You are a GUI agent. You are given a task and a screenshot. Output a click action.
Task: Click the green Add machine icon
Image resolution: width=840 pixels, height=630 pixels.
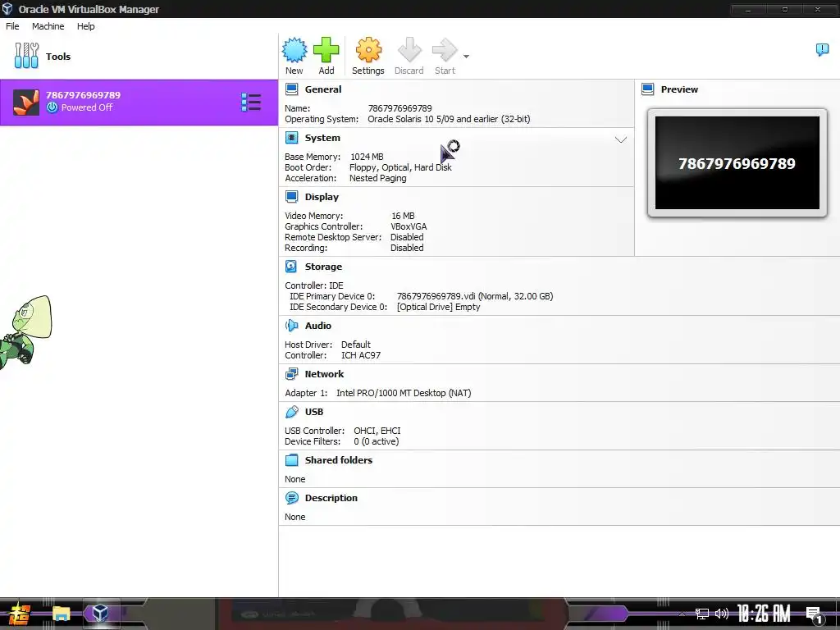tap(326, 50)
